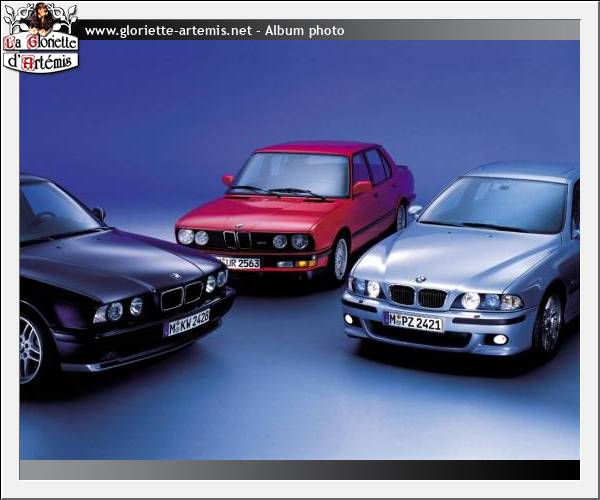This screenshot has width=600, height=500.
Task: Click the M-KW 2428 license plate
Action: pos(187,322)
